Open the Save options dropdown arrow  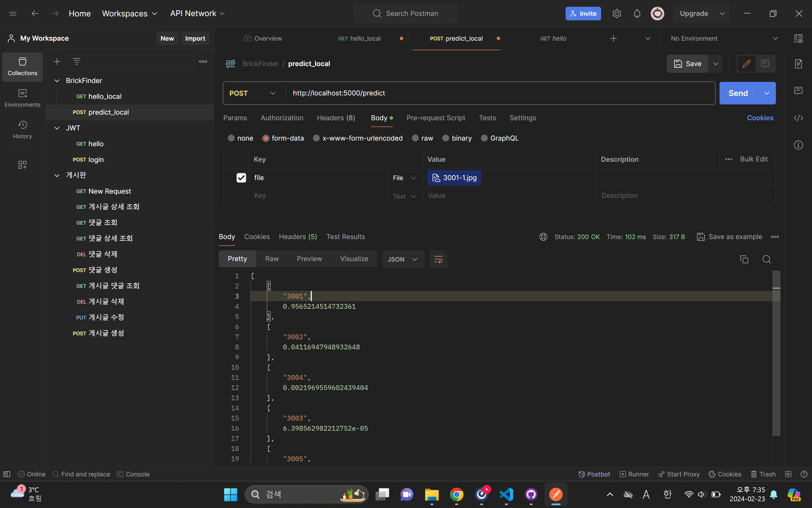[715, 63]
